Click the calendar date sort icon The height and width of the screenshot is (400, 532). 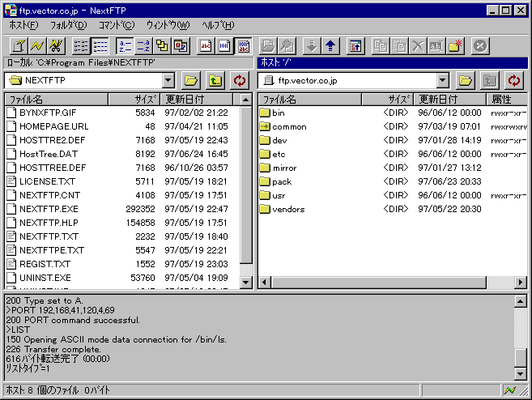181,46
